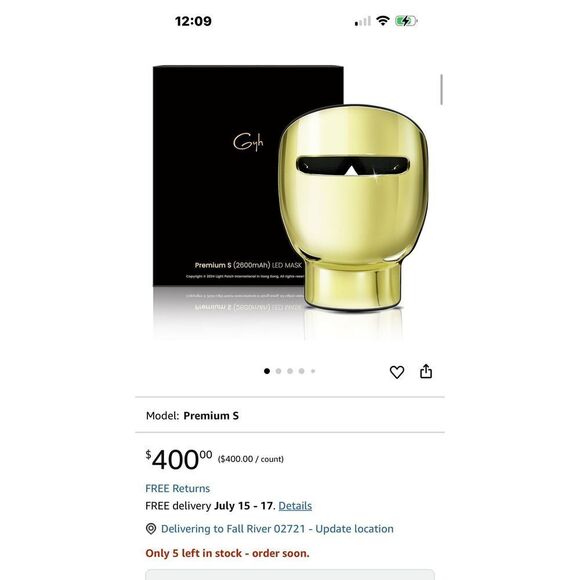
Task: Tap the $400.00 price text
Action: click(179, 459)
